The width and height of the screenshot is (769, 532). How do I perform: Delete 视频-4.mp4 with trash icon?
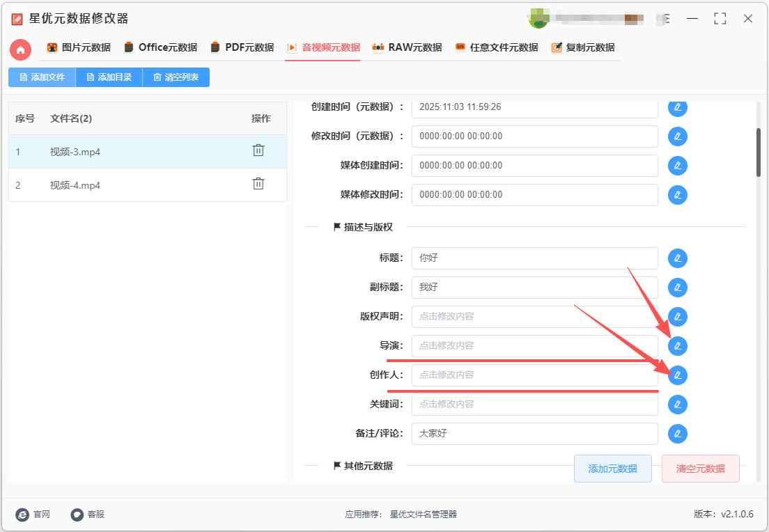click(258, 183)
